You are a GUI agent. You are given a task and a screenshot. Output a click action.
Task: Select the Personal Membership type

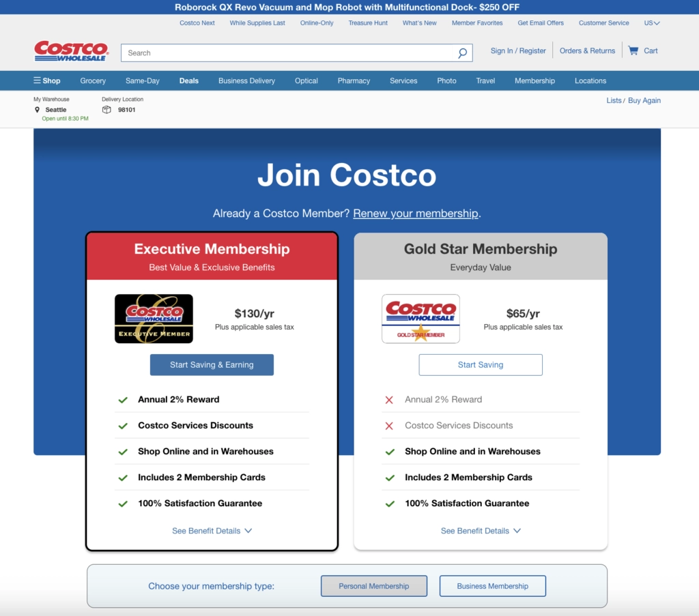click(373, 585)
